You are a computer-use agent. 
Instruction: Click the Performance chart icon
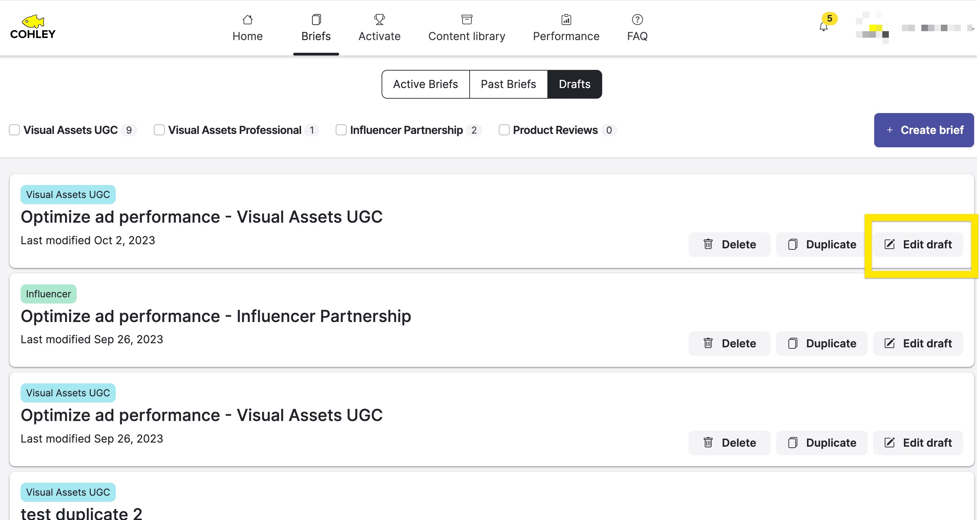(x=566, y=19)
